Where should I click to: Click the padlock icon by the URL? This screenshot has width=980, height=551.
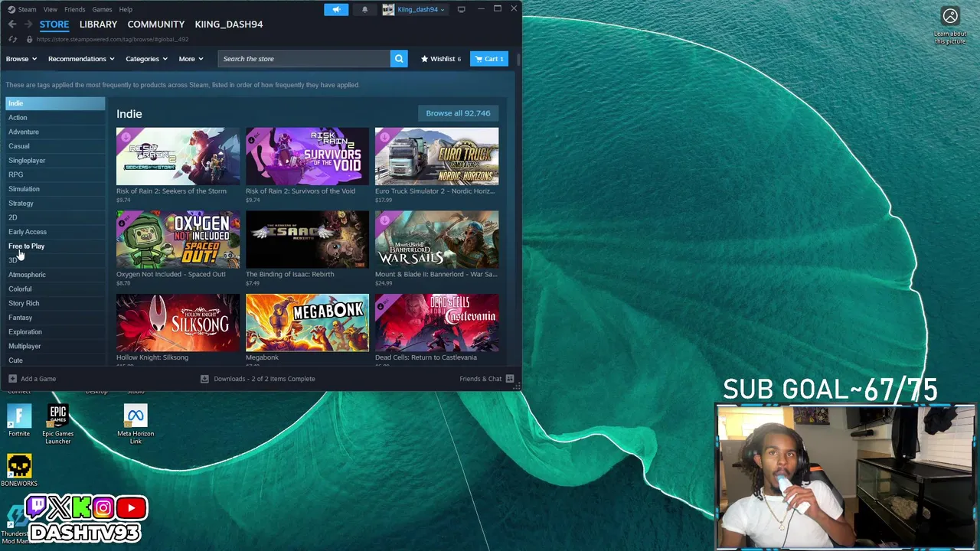pos(29,39)
